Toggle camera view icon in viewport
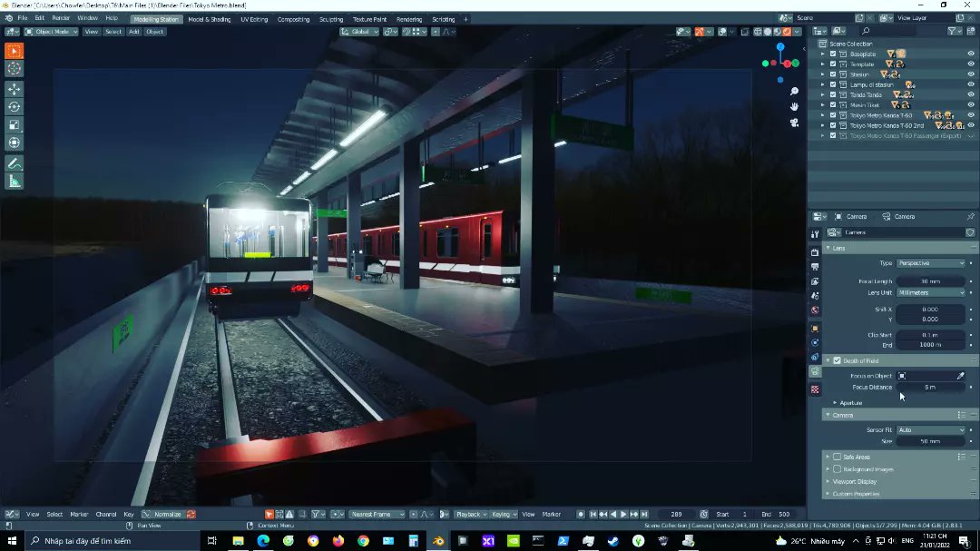 tap(794, 123)
